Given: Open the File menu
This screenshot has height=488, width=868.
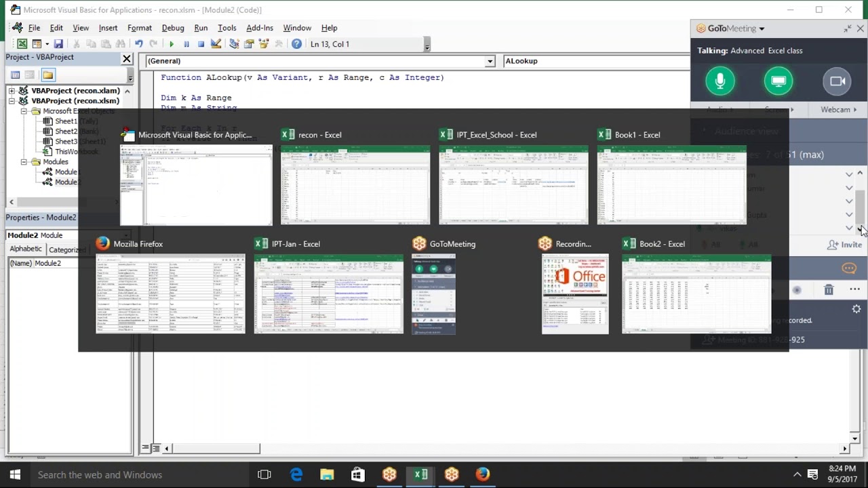Looking at the screenshot, I should click(x=34, y=28).
